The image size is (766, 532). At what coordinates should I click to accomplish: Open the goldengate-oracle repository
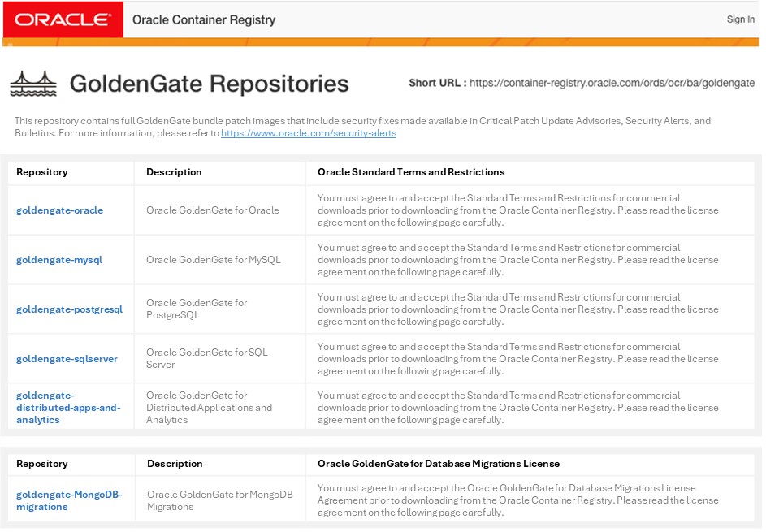[x=59, y=210]
